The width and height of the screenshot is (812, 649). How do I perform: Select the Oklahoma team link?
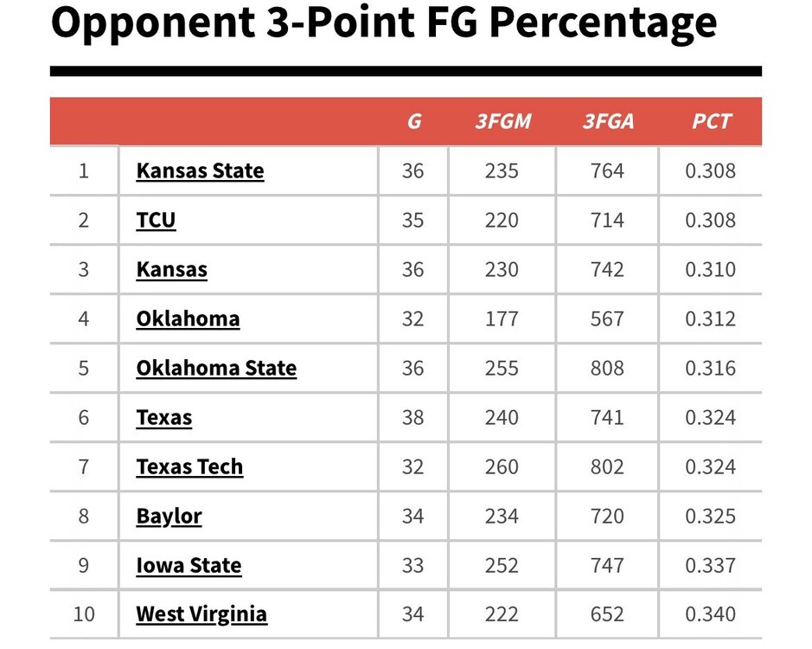click(188, 319)
